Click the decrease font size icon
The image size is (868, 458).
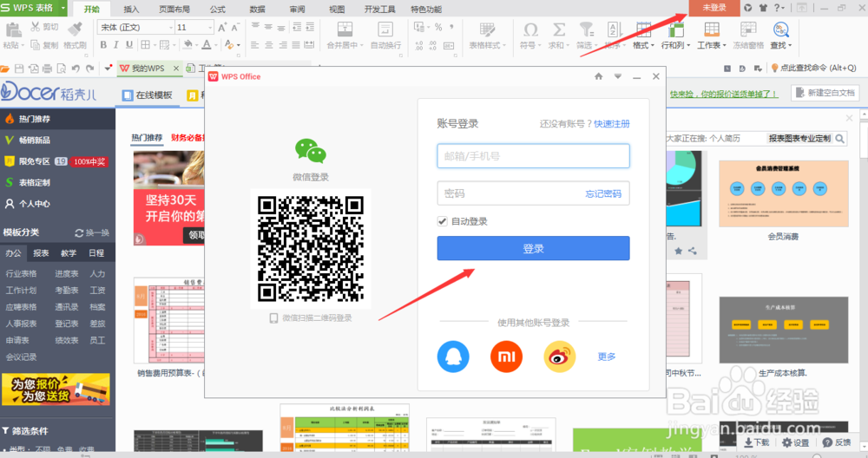pos(235,27)
